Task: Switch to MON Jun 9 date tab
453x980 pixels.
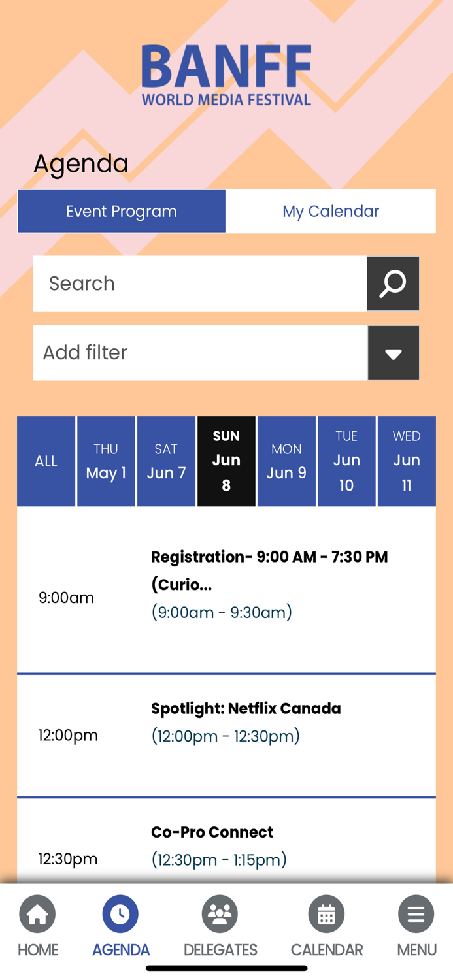Action: [x=286, y=461]
